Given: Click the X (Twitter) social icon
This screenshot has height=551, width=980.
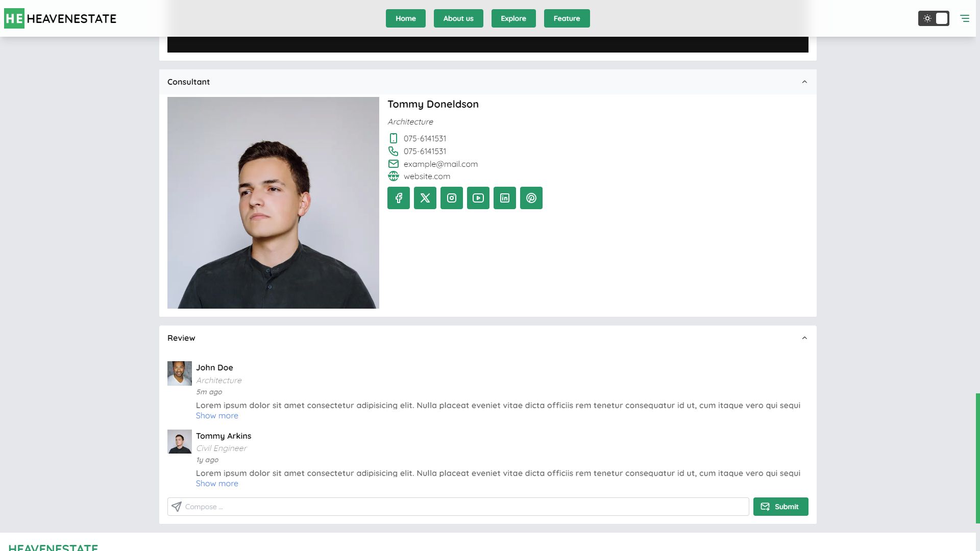Looking at the screenshot, I should coord(425,198).
